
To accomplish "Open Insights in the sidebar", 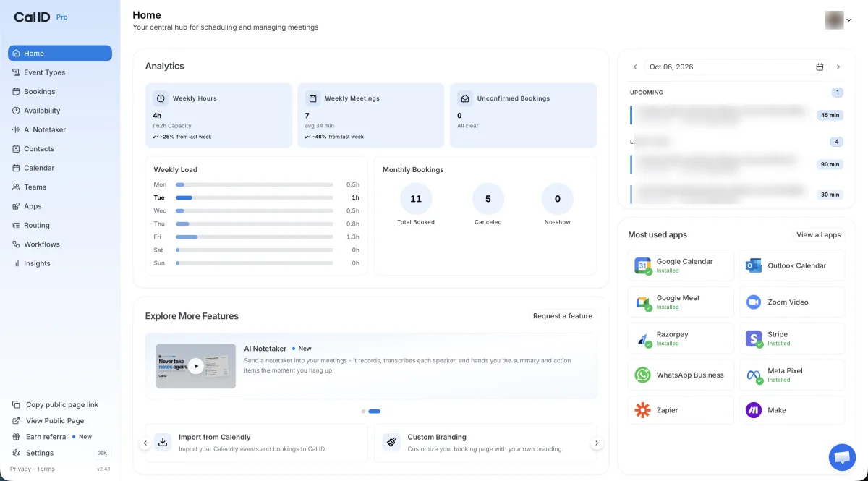I will pyautogui.click(x=60, y=263).
